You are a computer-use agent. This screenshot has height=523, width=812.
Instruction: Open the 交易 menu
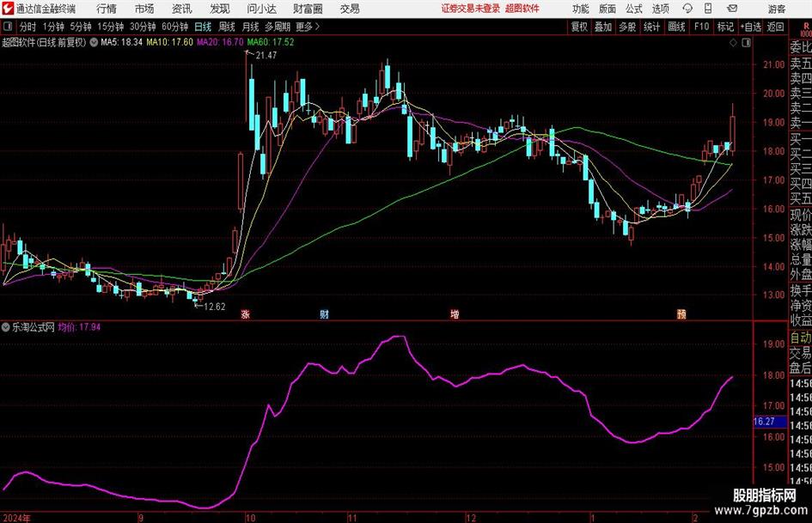pos(350,9)
